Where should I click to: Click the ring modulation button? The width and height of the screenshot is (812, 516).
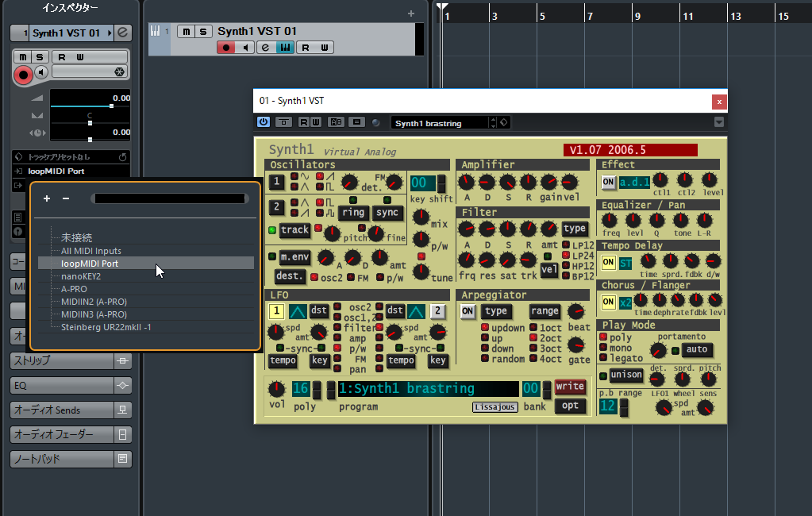click(353, 213)
